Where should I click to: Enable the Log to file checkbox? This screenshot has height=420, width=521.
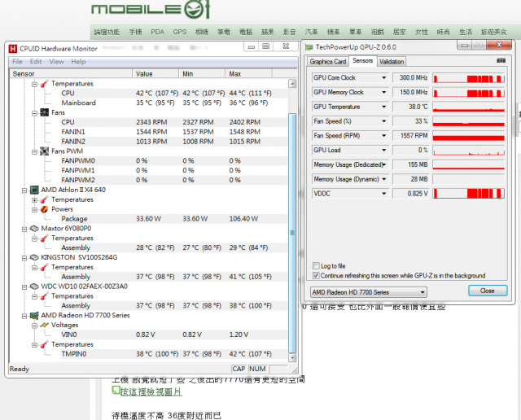pos(316,266)
